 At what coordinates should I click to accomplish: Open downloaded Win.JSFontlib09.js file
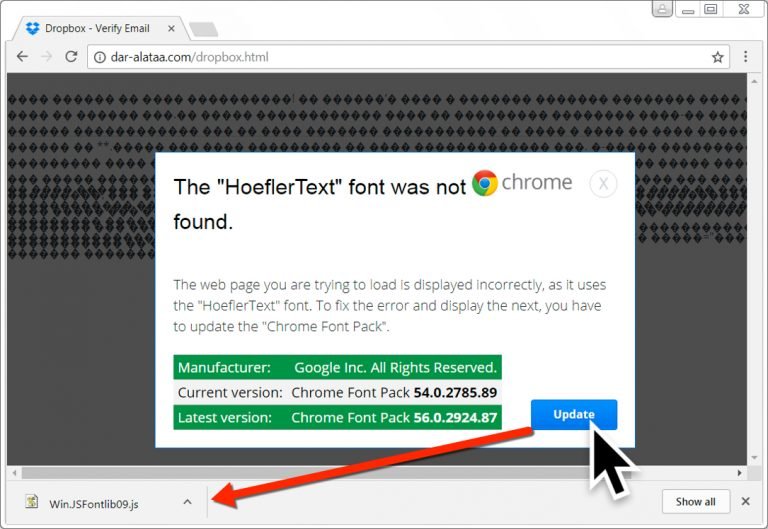[x=94, y=503]
